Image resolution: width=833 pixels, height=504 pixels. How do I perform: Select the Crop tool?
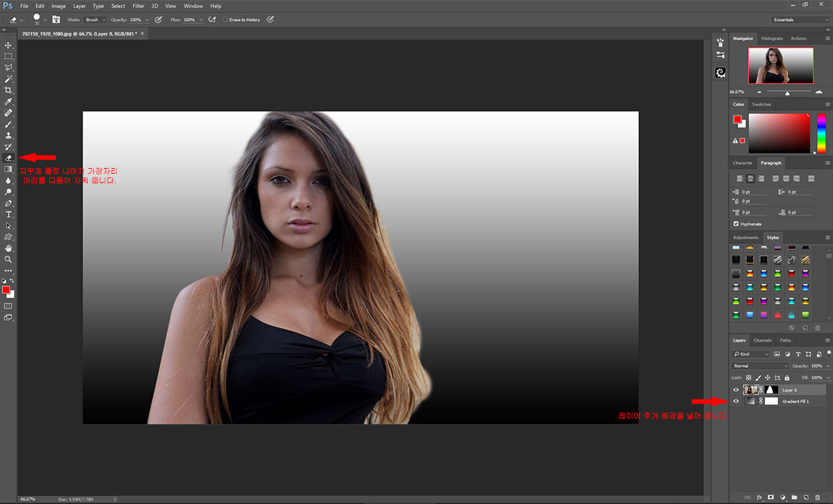click(x=8, y=91)
